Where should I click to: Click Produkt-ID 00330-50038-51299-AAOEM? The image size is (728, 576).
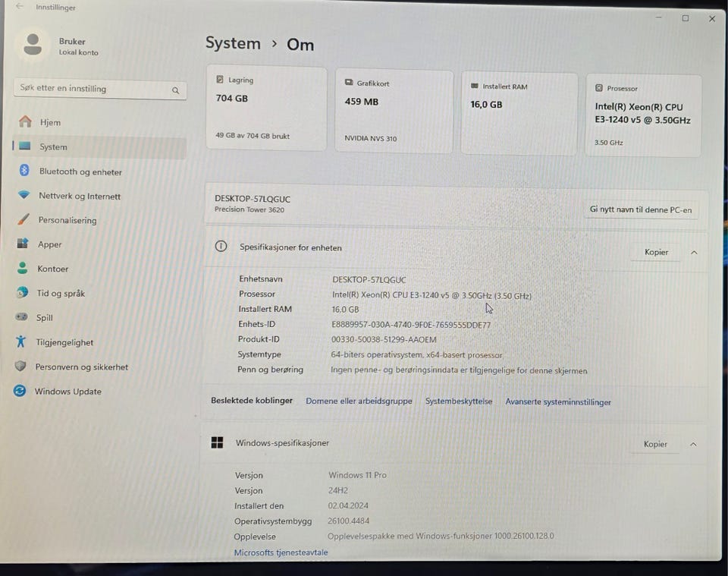(x=384, y=339)
